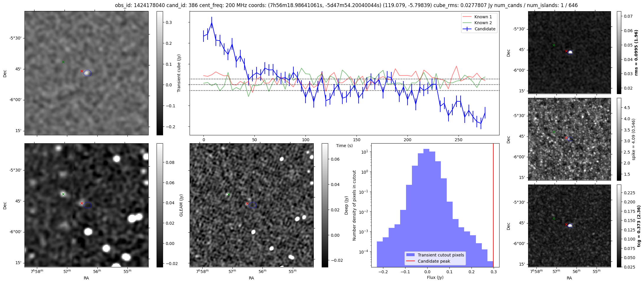The height and width of the screenshot is (283, 644).
Task: Click the Known 2 legend entry
Action: point(483,23)
